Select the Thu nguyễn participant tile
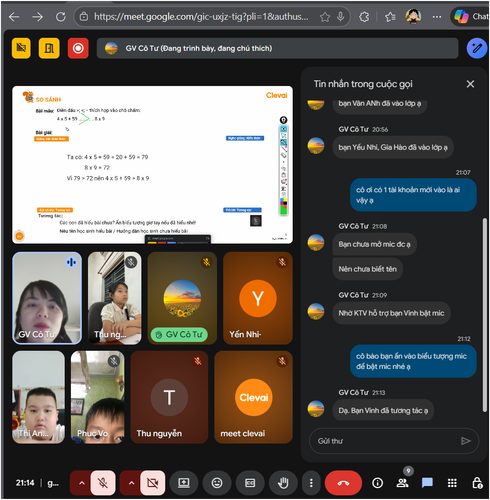The height and width of the screenshot is (500, 490). click(x=169, y=397)
